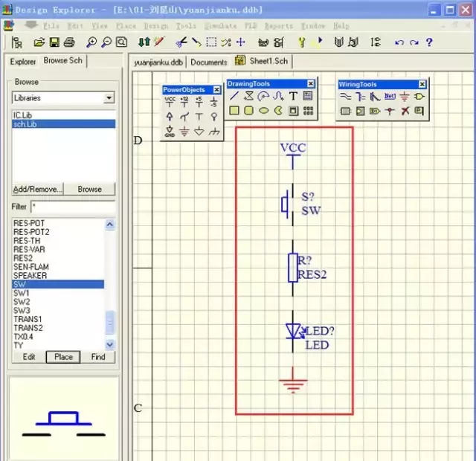Click the cross probe pencil icon

159,42
